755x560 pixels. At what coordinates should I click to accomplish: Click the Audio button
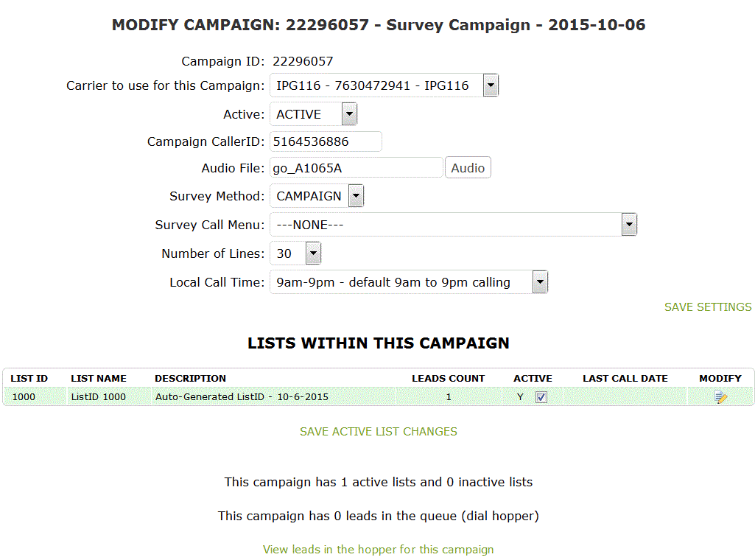point(468,167)
